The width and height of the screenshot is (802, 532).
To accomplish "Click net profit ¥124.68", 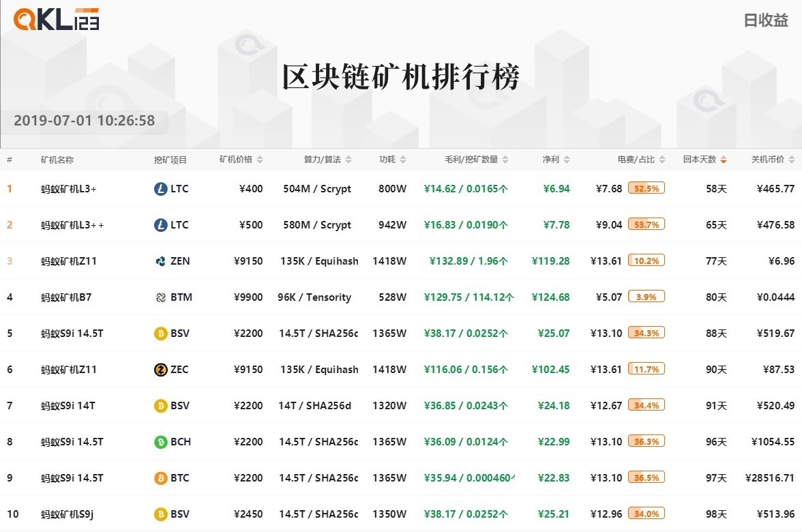I will 550,297.
